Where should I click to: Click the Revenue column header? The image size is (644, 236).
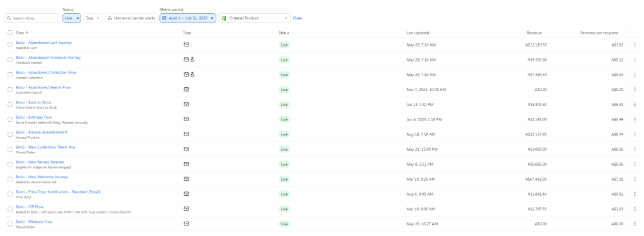tap(534, 33)
